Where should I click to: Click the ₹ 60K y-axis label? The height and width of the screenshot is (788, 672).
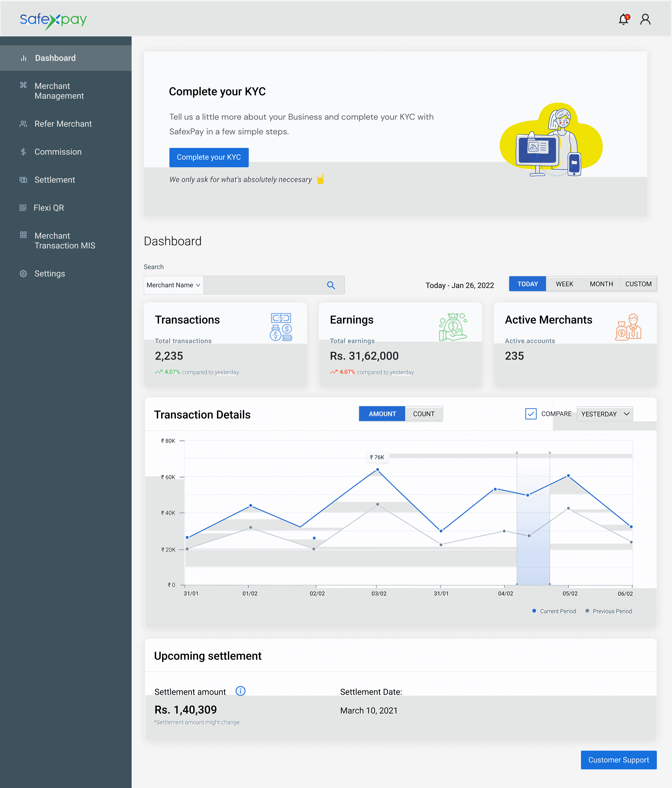[x=168, y=477]
